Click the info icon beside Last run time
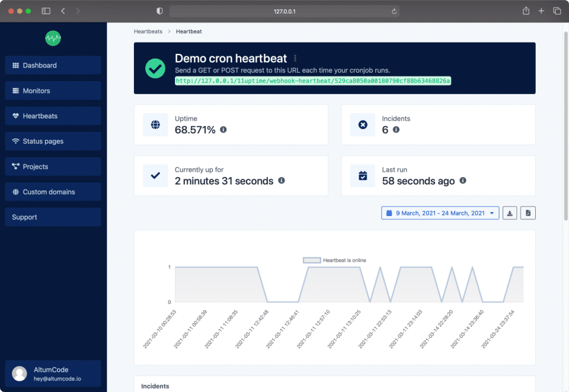The image size is (569, 392). click(463, 181)
